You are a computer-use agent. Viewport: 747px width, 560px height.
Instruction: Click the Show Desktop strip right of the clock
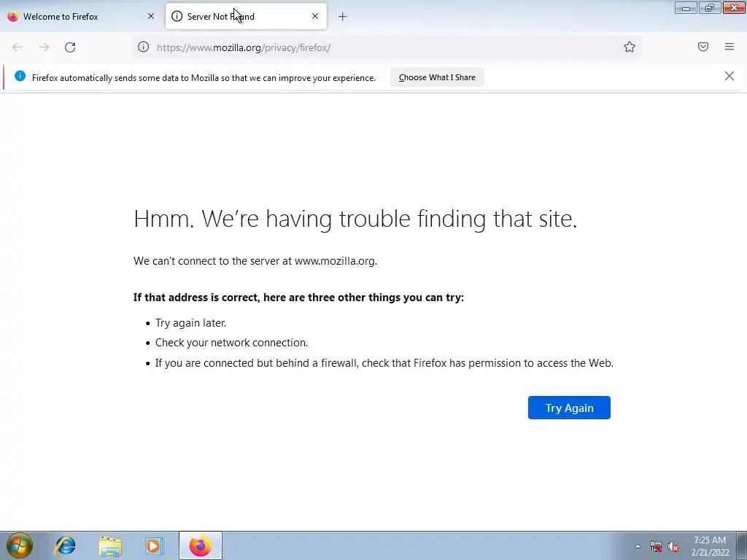click(x=742, y=545)
